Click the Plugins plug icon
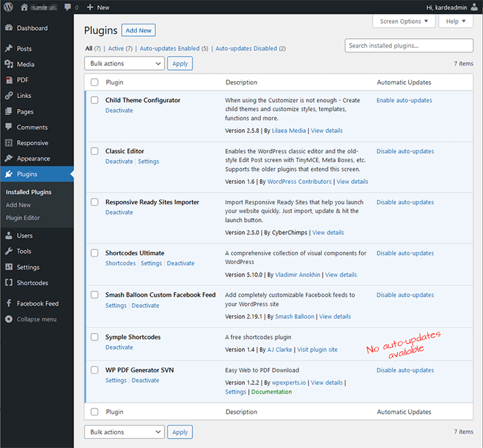483x448 pixels. coord(9,174)
